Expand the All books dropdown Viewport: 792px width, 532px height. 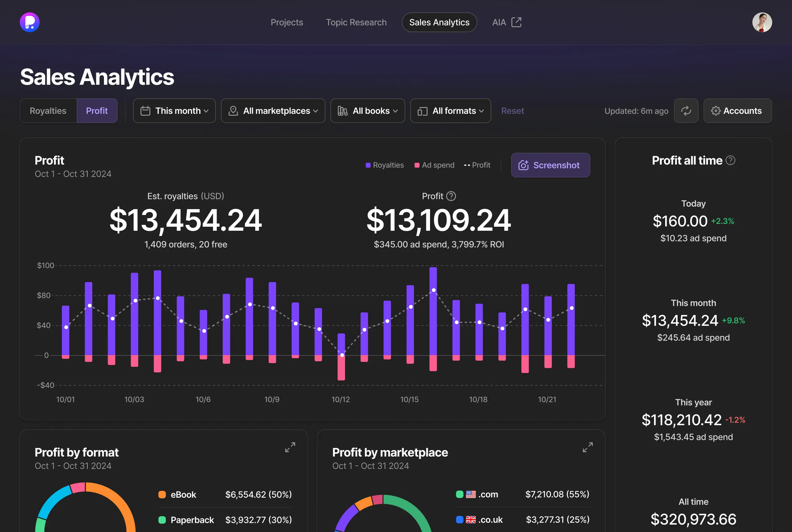368,111
